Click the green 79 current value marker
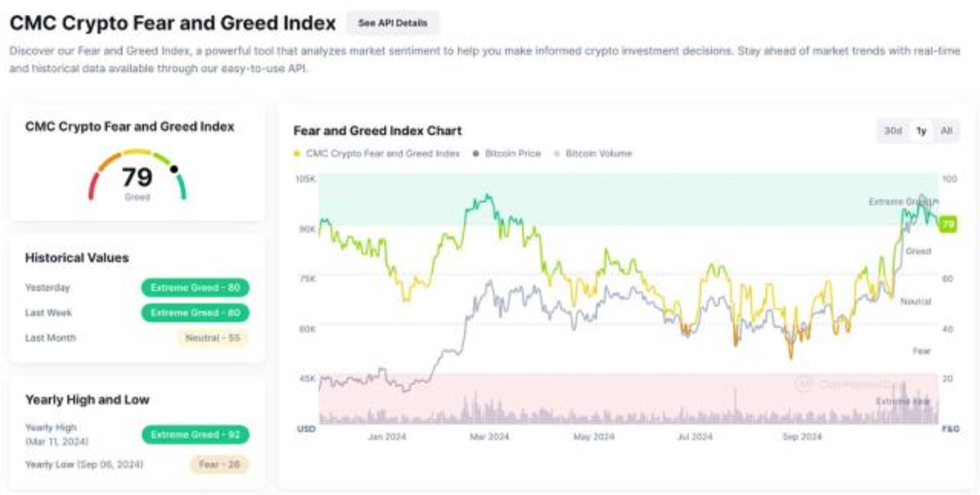The image size is (980, 495). point(948,224)
